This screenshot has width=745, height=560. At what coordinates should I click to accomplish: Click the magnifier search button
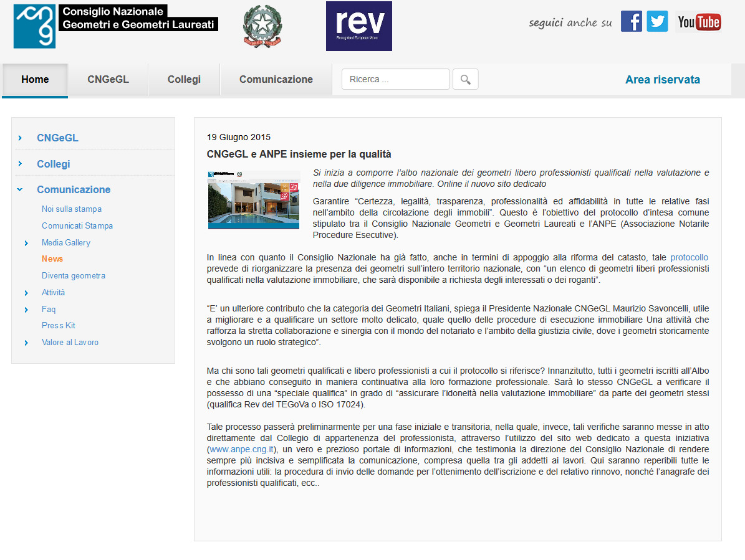tap(466, 79)
